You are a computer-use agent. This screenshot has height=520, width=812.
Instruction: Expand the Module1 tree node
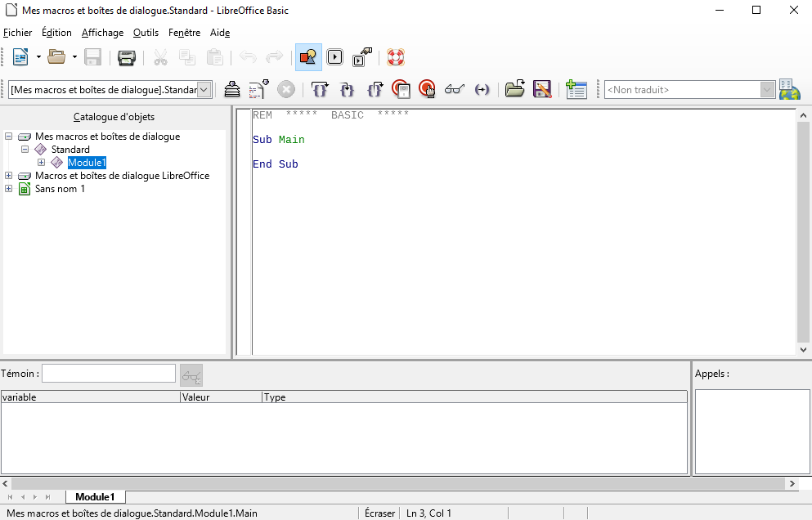(x=41, y=163)
